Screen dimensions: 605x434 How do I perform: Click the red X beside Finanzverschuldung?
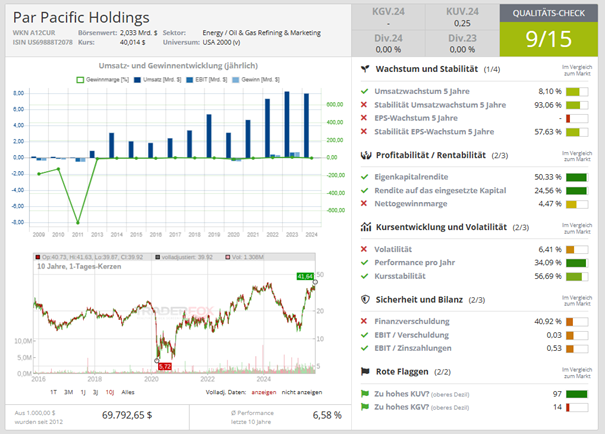(366, 321)
